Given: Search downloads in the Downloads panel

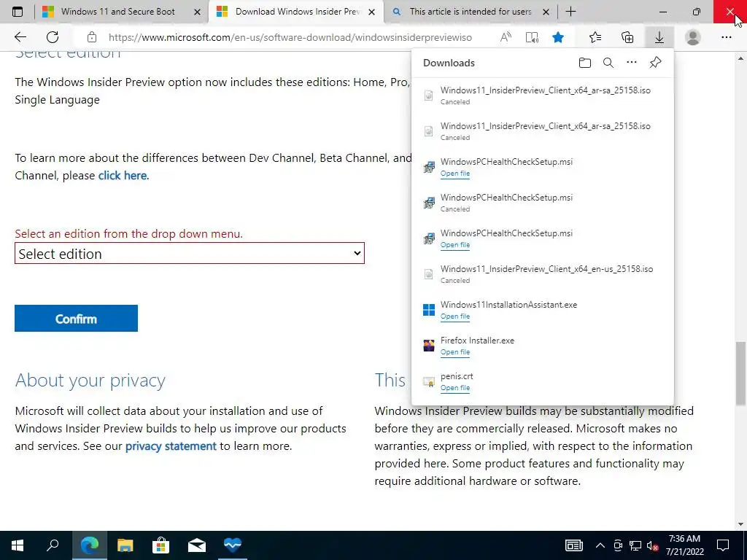Looking at the screenshot, I should (x=608, y=63).
